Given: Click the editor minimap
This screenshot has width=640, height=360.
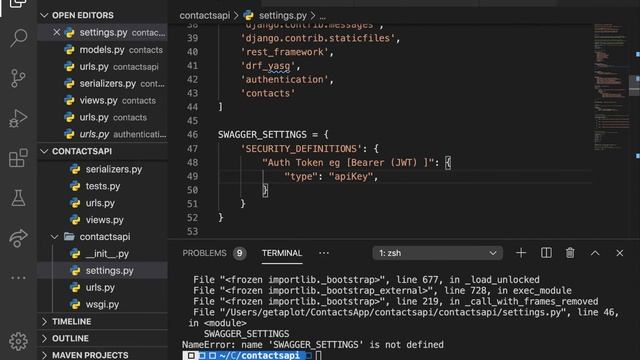Looking at the screenshot, I should point(612,88).
